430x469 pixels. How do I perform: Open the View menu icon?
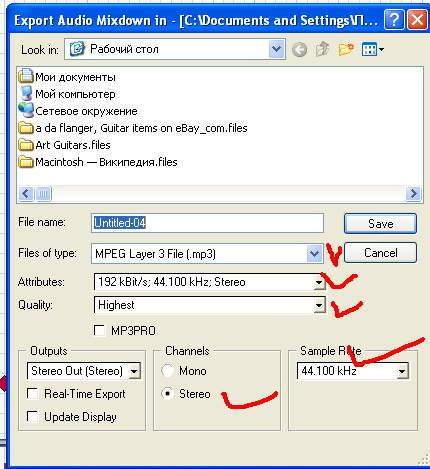(373, 50)
